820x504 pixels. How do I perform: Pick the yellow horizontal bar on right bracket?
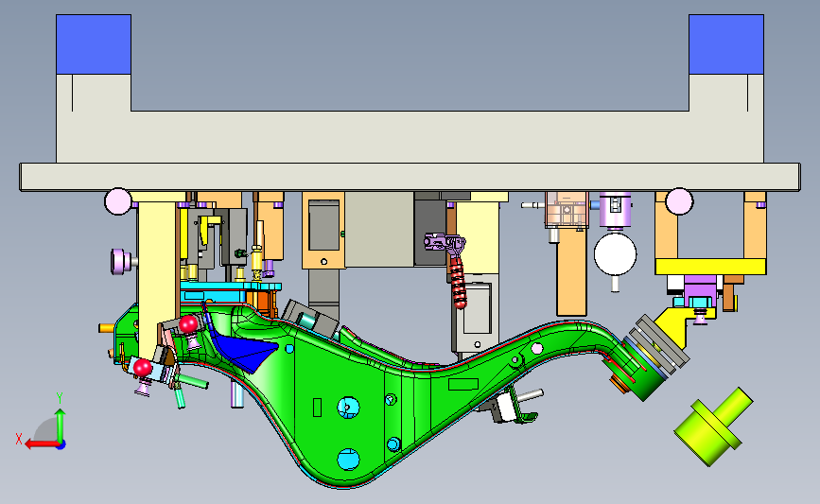710,267
